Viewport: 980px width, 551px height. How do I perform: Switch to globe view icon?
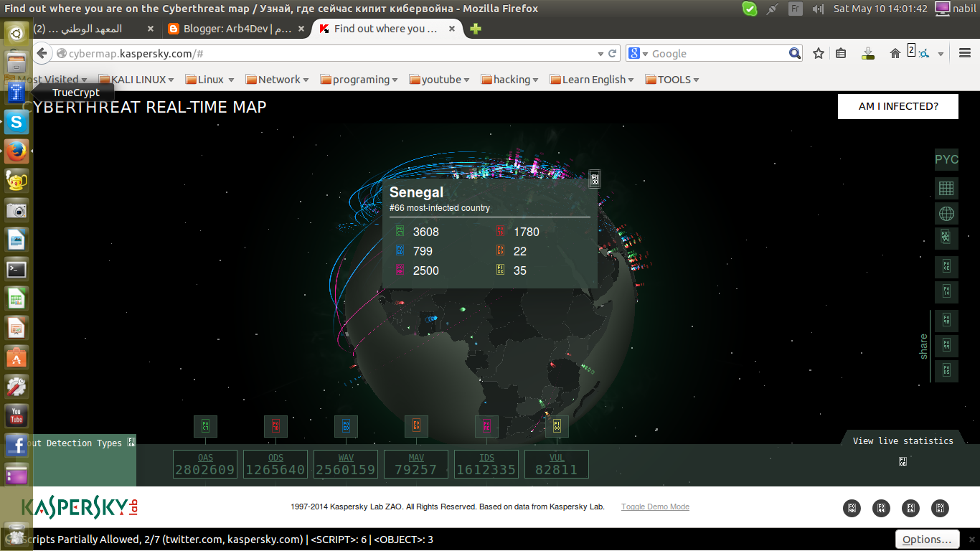tap(946, 213)
